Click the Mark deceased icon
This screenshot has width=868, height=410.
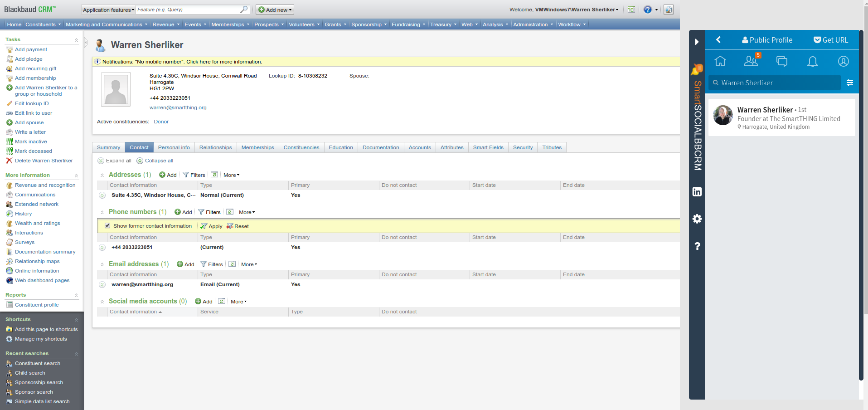[9, 151]
